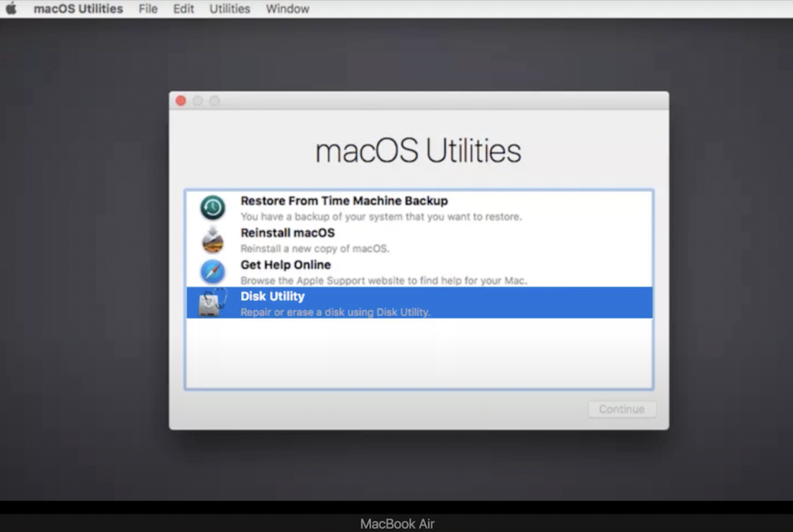Select Restore From Time Machine Backup title
The height and width of the screenshot is (532, 793).
[344, 201]
